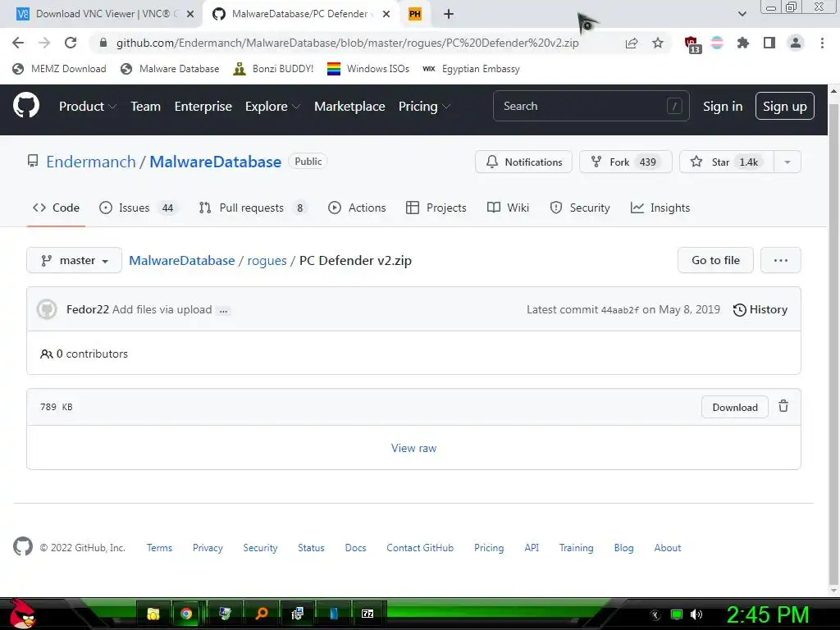This screenshot has height=630, width=840.
Task: Open the file explorer taskbar icon
Action: click(x=153, y=614)
